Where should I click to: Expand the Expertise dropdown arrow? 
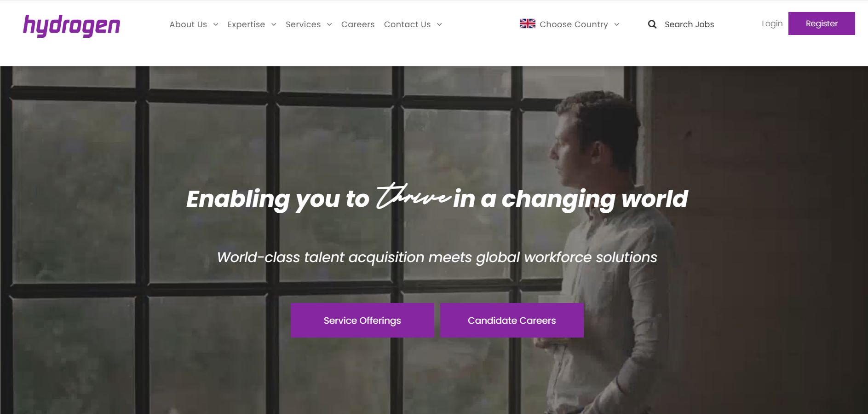pyautogui.click(x=274, y=24)
